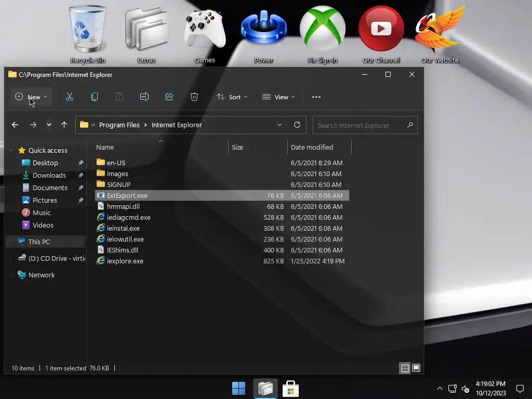Viewport: 532px width, 399px height.
Task: Select the images folder
Action: click(222, 174)
